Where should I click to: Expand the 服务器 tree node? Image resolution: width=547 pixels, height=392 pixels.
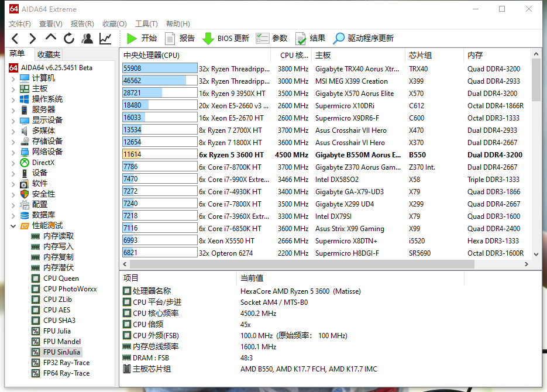click(x=13, y=110)
